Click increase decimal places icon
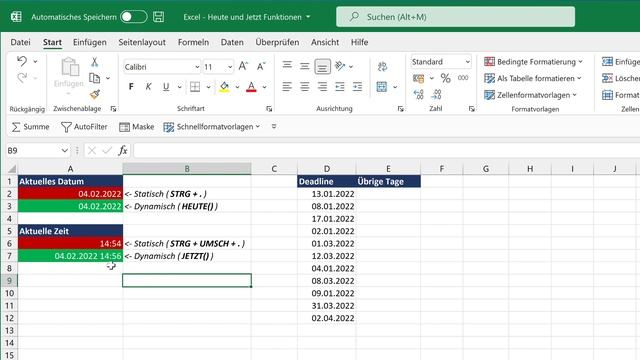Viewport: 640px width, 360px height. [x=418, y=94]
